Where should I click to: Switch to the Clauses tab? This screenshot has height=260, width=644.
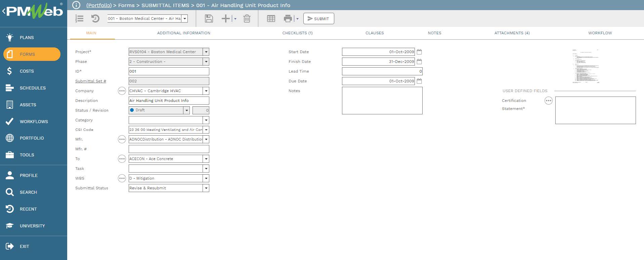(x=375, y=33)
